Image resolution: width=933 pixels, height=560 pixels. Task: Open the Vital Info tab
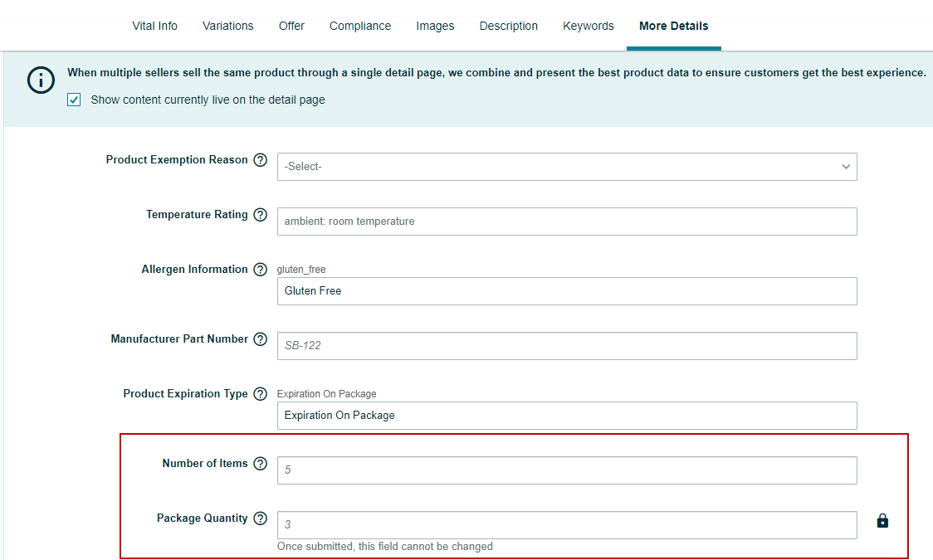154,26
